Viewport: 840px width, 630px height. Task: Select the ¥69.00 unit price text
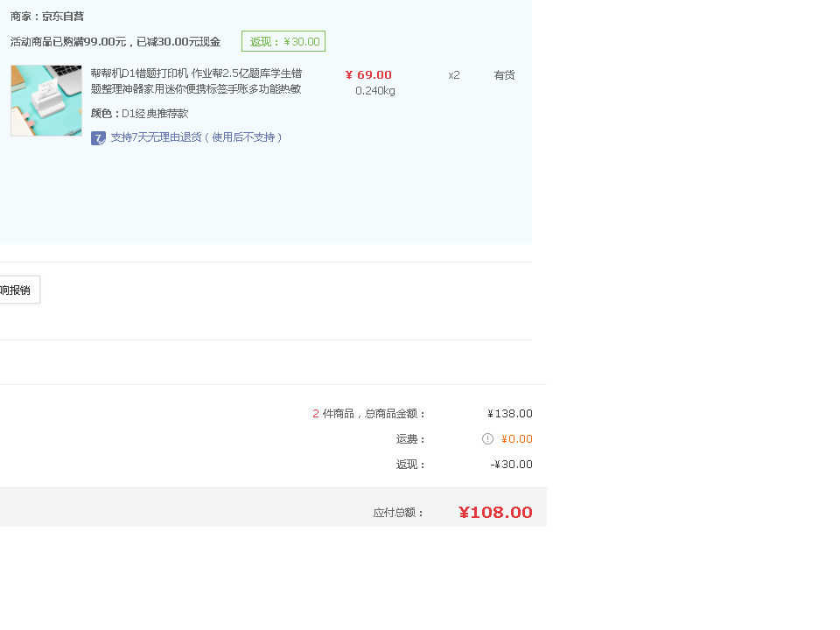368,75
